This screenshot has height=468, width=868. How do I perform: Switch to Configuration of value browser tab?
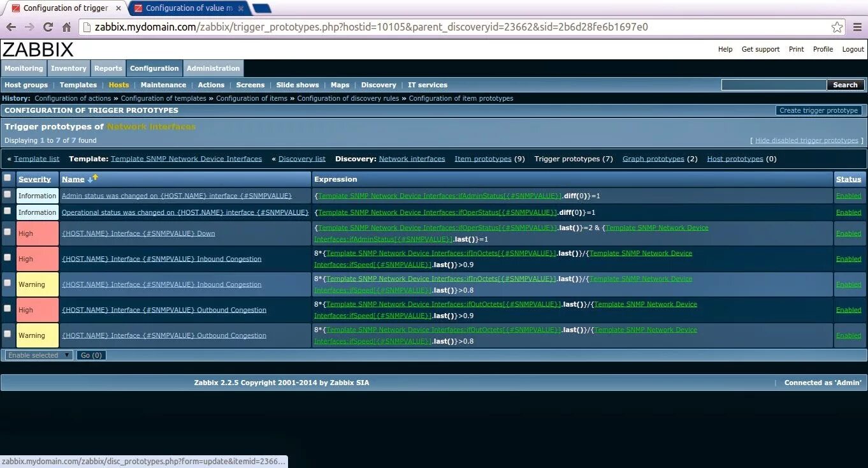[x=189, y=8]
